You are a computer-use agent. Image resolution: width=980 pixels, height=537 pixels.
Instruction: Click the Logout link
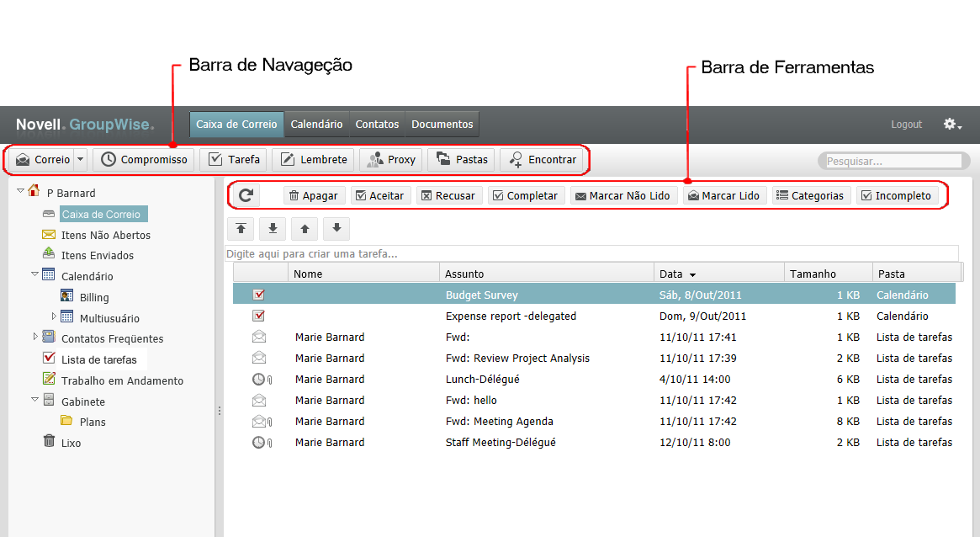coord(906,125)
